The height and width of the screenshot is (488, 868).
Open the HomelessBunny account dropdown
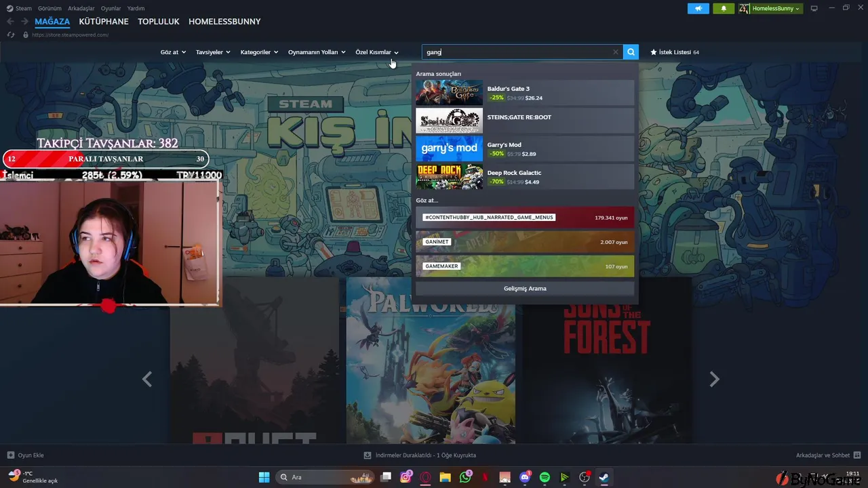click(770, 9)
